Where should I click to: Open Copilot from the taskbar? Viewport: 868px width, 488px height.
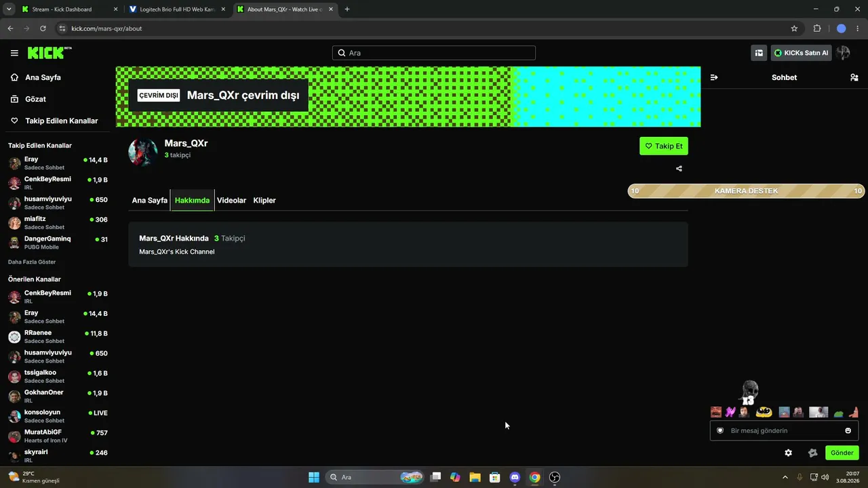(x=455, y=477)
